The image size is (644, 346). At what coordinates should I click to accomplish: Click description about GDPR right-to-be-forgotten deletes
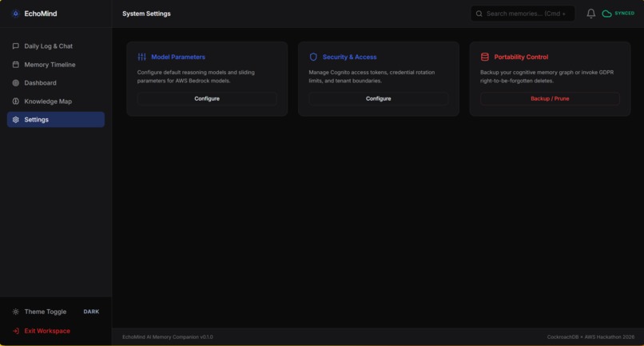click(547, 77)
